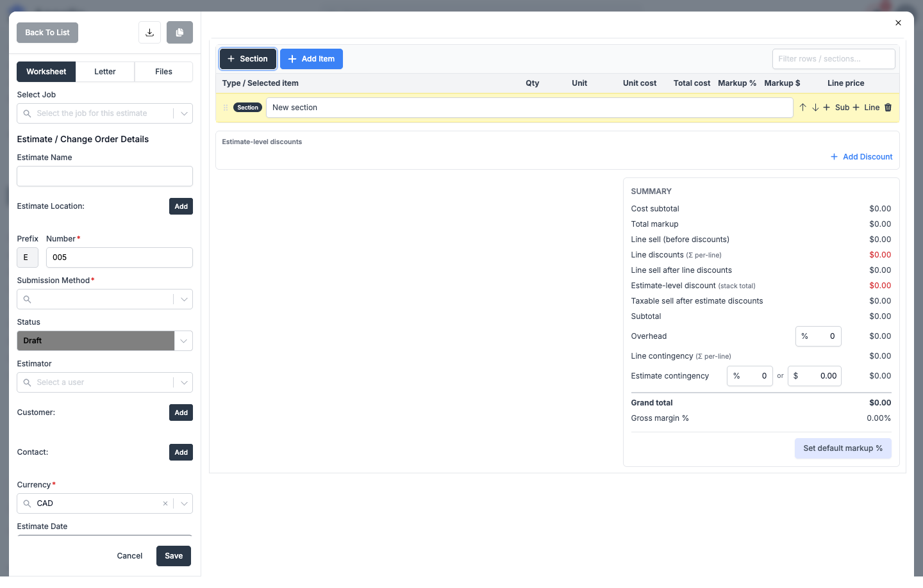The image size is (923, 588).
Task: Add an Estimate Location
Action: (x=181, y=206)
